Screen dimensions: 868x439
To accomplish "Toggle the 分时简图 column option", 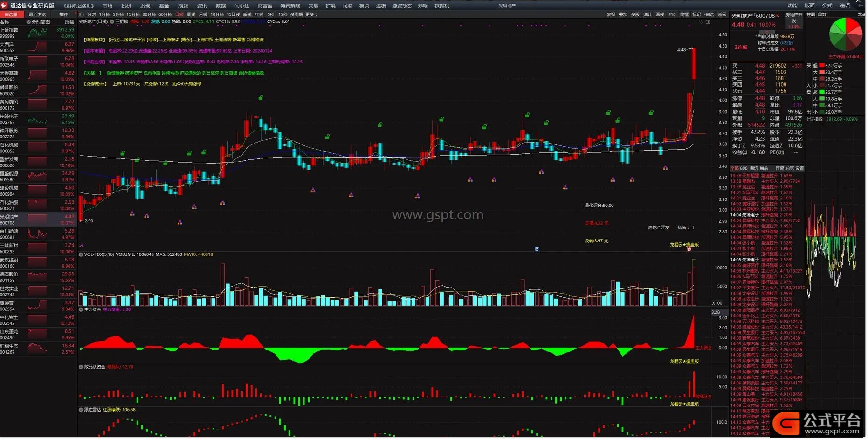I will [x=28, y=22].
